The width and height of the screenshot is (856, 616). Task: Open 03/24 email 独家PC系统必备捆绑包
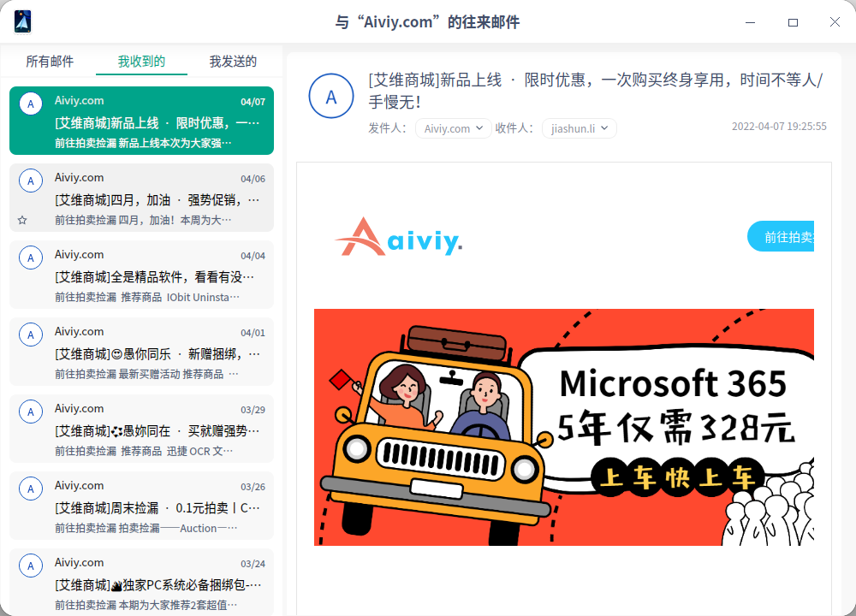click(141, 582)
